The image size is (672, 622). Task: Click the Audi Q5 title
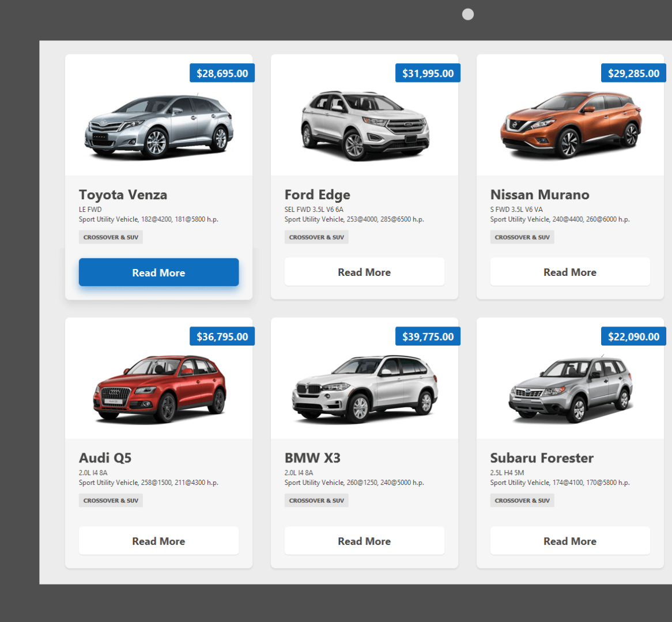(105, 458)
